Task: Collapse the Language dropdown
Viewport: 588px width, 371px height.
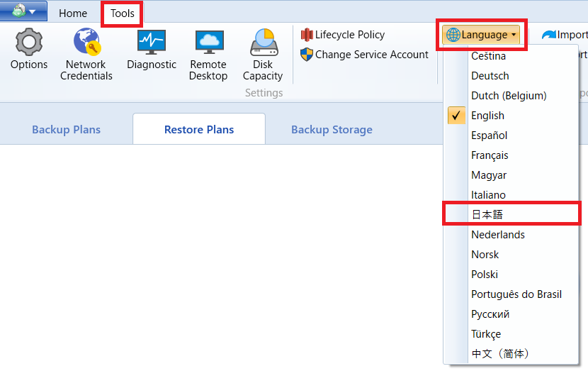Action: [482, 35]
